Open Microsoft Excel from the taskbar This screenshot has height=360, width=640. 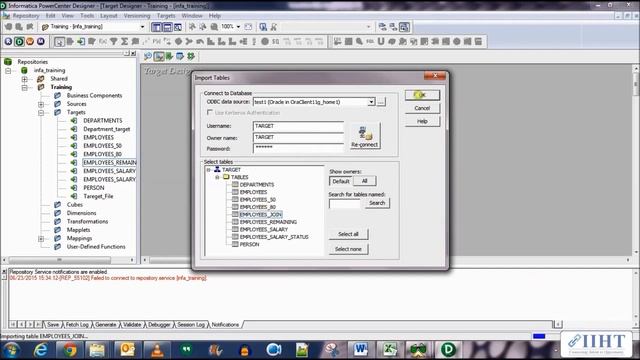(389, 350)
